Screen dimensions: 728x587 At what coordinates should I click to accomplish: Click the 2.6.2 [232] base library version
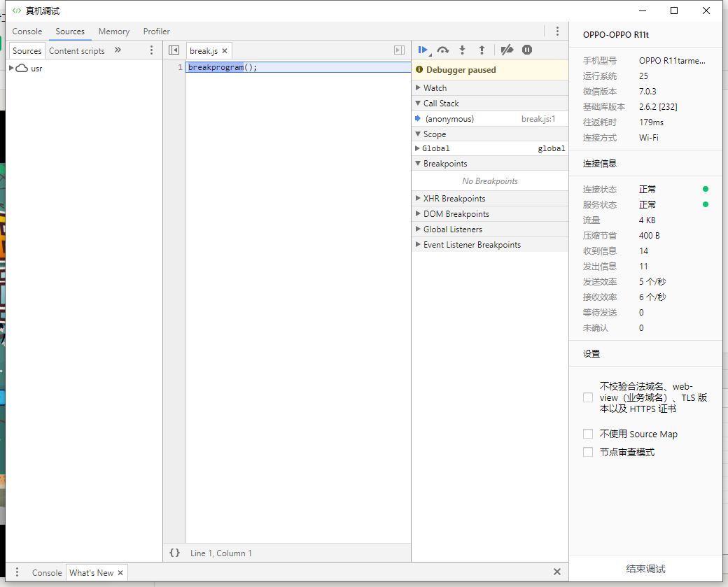tap(658, 107)
